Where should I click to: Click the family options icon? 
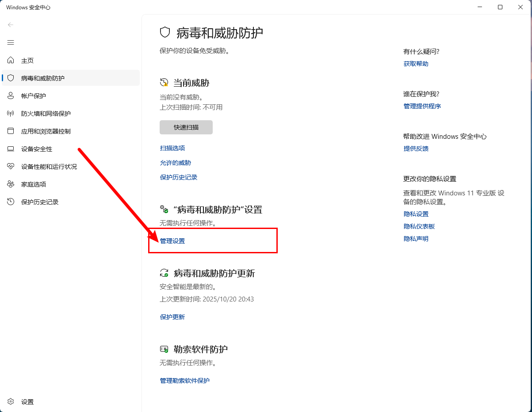[11, 184]
